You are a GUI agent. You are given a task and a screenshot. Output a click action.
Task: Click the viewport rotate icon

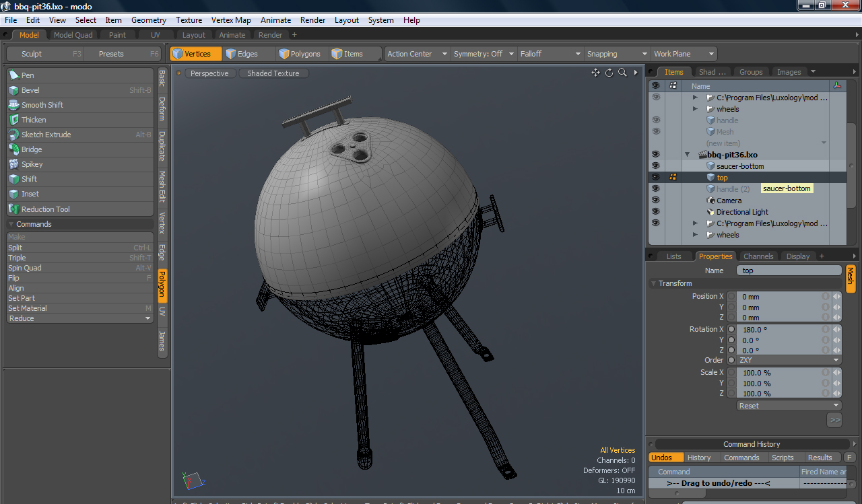coord(609,73)
